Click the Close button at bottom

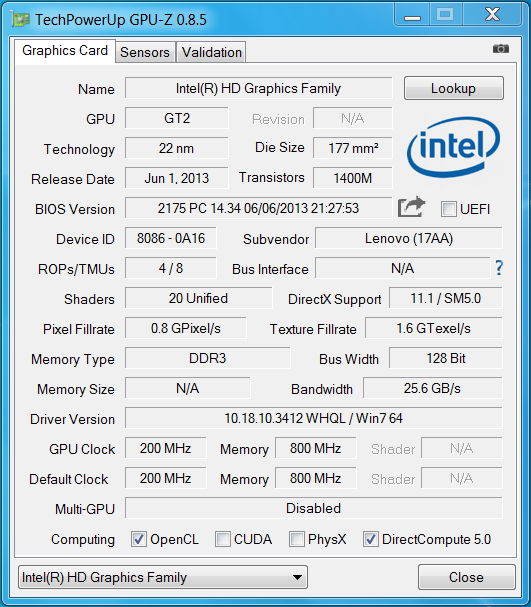[466, 577]
